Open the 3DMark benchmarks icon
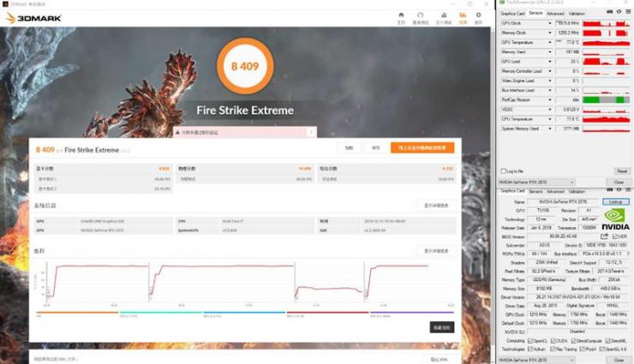 (x=422, y=16)
